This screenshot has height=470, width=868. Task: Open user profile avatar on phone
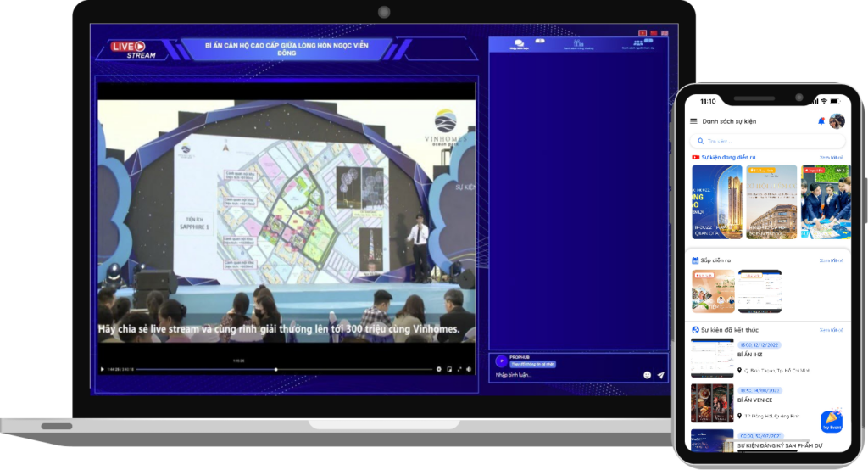point(837,121)
